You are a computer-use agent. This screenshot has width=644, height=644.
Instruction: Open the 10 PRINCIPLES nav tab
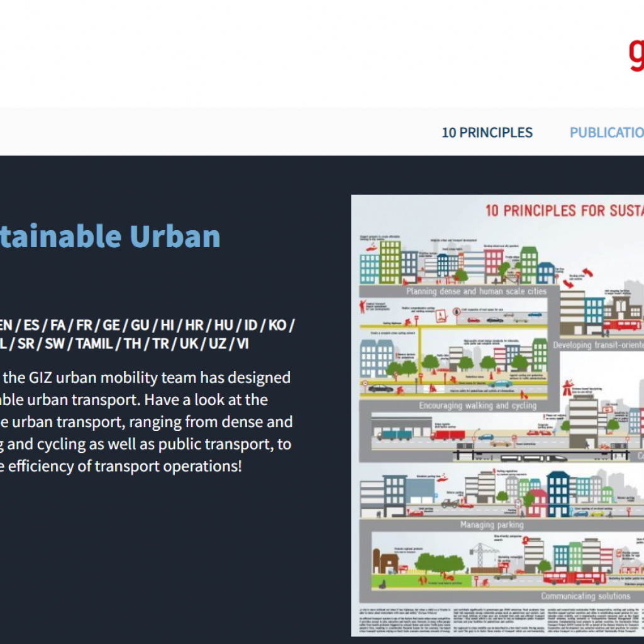[x=487, y=133]
